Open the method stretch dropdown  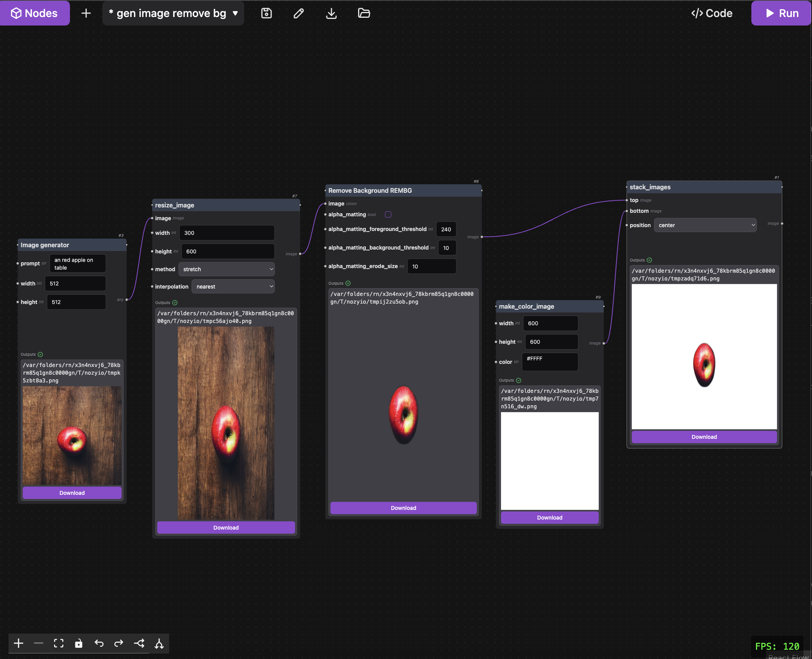click(x=227, y=269)
